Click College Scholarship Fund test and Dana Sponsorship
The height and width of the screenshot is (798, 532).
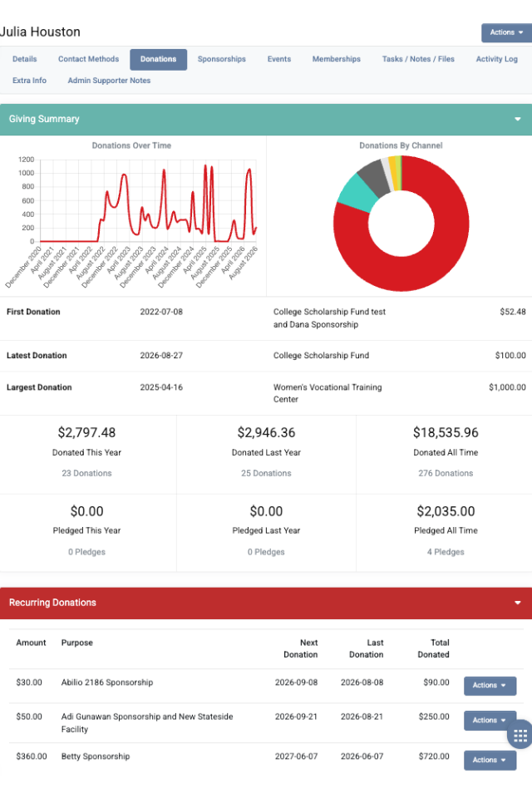(329, 318)
